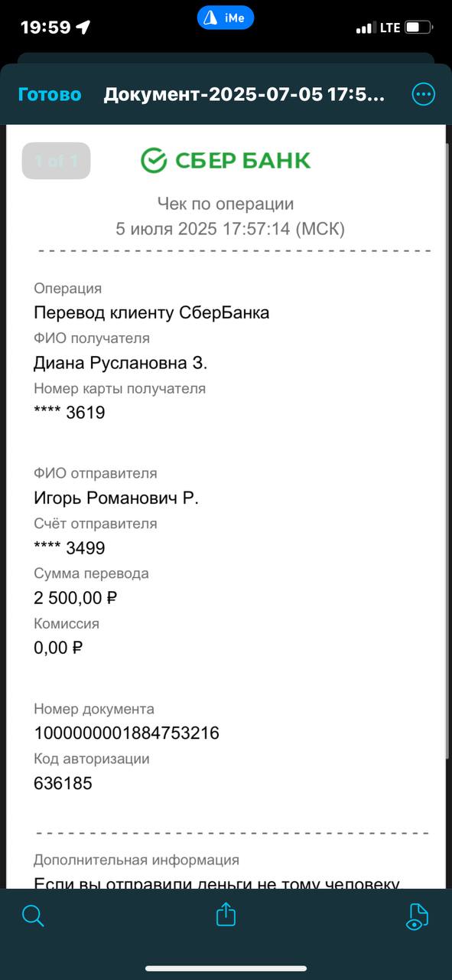452x980 pixels.
Task: Tap the home indicator bar at bottom
Action: tap(226, 969)
